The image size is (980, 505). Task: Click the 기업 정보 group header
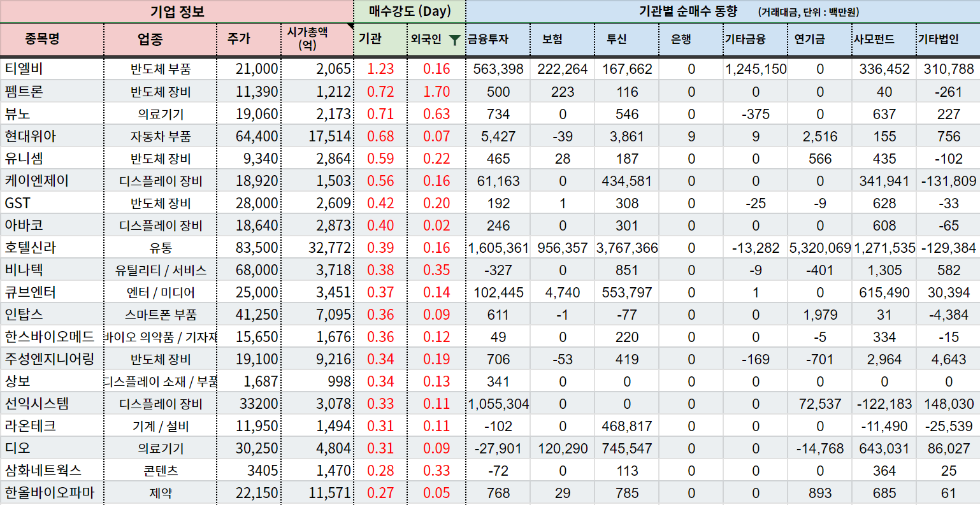click(177, 11)
